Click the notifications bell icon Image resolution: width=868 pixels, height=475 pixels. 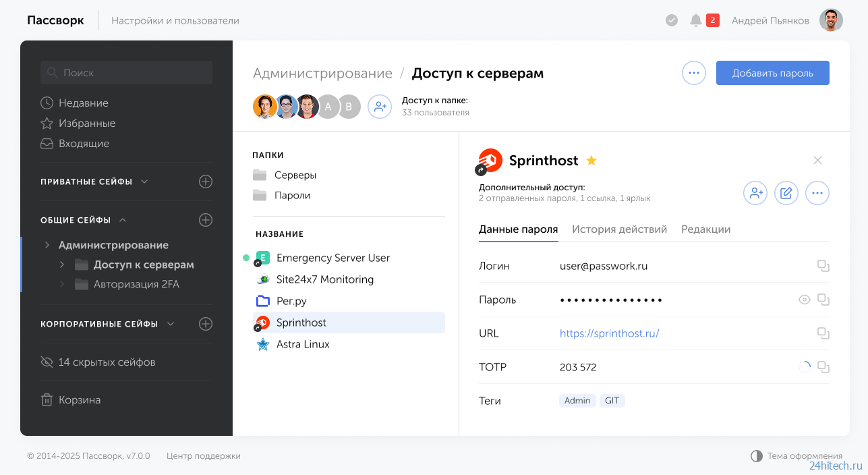tap(696, 20)
